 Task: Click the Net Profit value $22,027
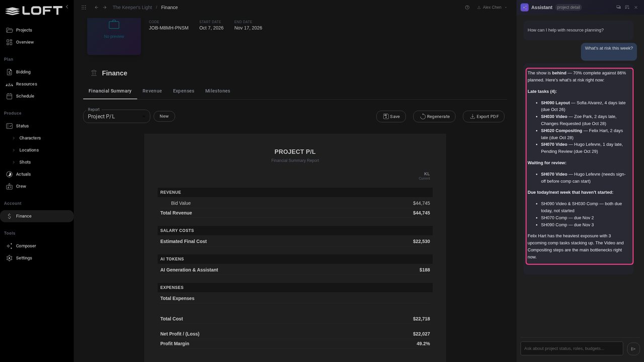(421, 334)
